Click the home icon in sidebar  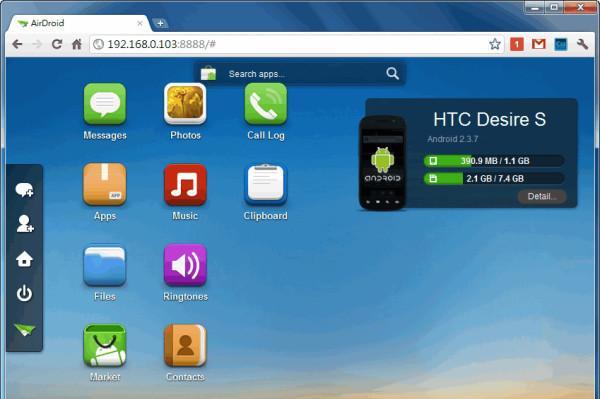pos(24,259)
